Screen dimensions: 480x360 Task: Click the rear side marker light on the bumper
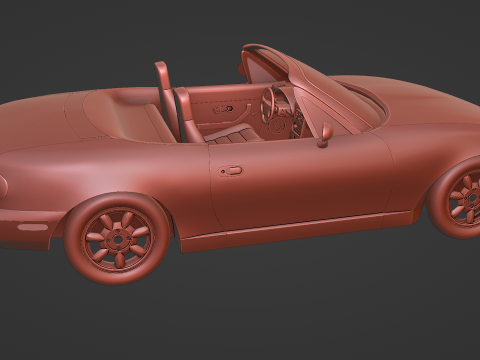(33, 228)
